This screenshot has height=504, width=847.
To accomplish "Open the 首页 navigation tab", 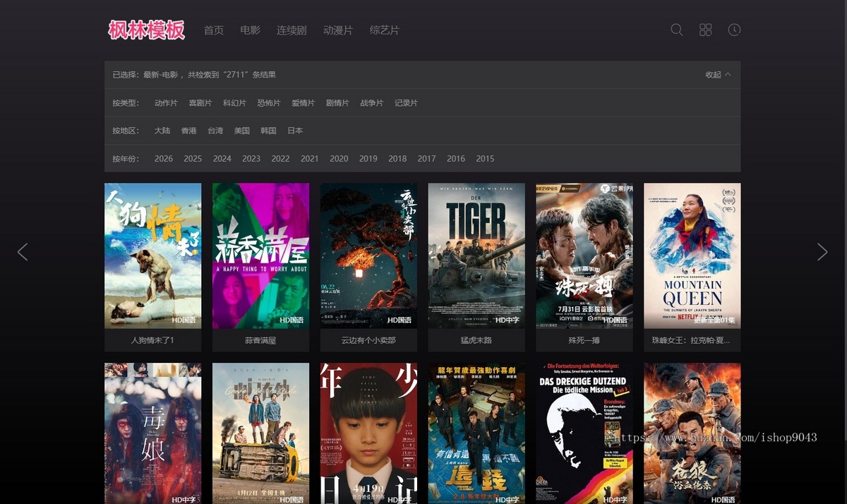I will coord(214,30).
